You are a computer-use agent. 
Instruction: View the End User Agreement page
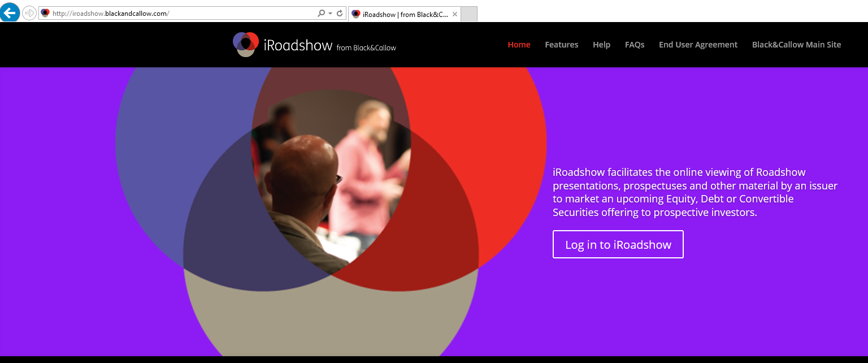pyautogui.click(x=698, y=45)
